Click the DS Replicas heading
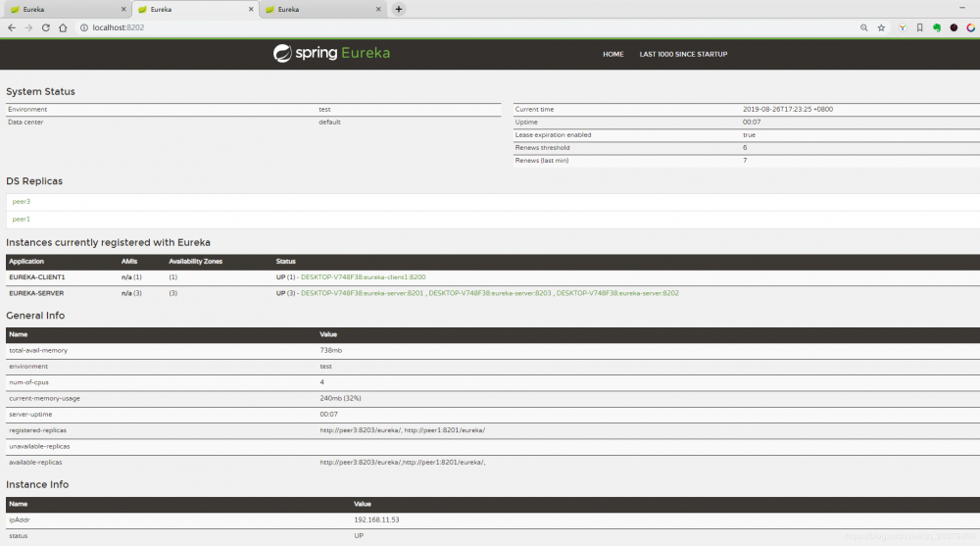The image size is (980, 546). point(34,181)
